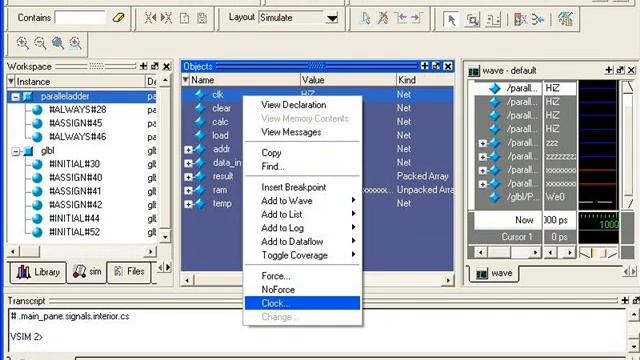Image resolution: width=640 pixels, height=360 pixels.
Task: Click the zoom out magnifier icon
Action: click(x=40, y=43)
